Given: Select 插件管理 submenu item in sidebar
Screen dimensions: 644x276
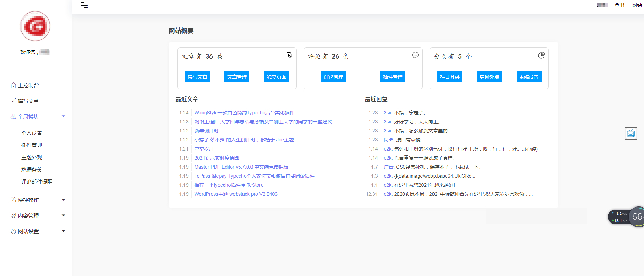Looking at the screenshot, I should 32,145.
